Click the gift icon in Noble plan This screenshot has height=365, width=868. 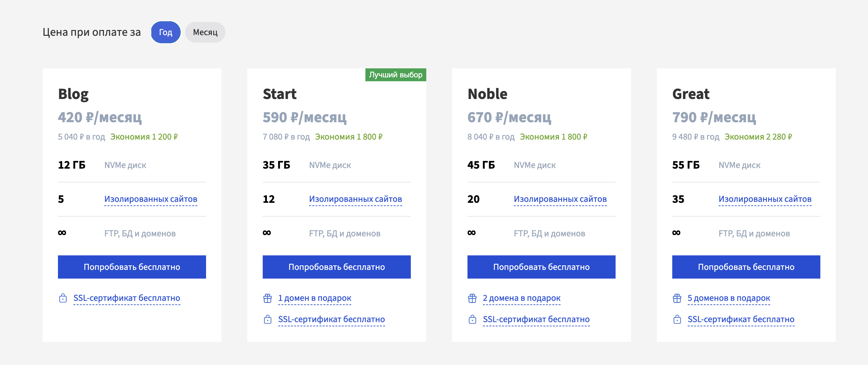pos(472,298)
